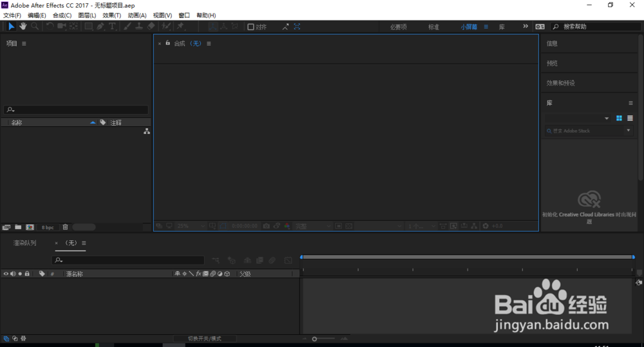
Task: Open the 效果(T) menu
Action: click(x=111, y=15)
